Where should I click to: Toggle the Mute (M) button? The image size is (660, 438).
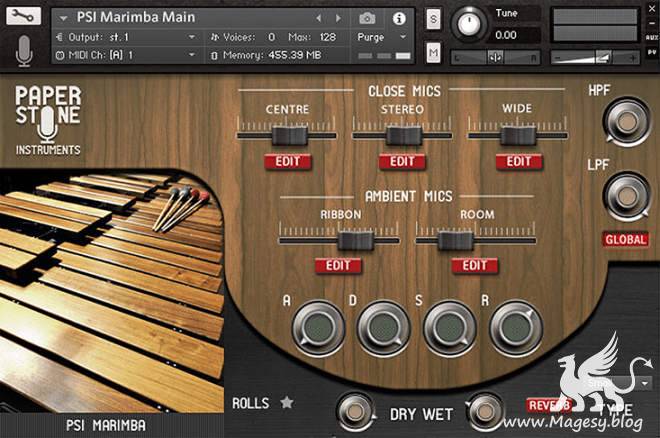433,53
